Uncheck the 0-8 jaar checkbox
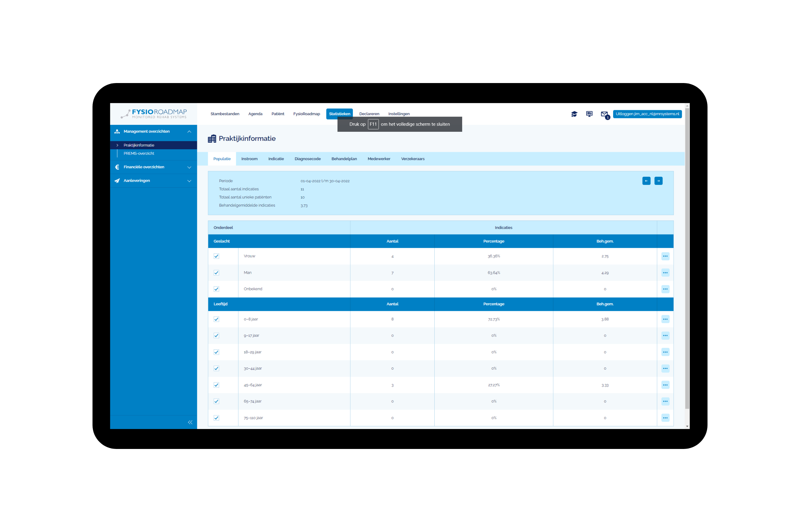This screenshot has width=800, height=532. [x=216, y=319]
